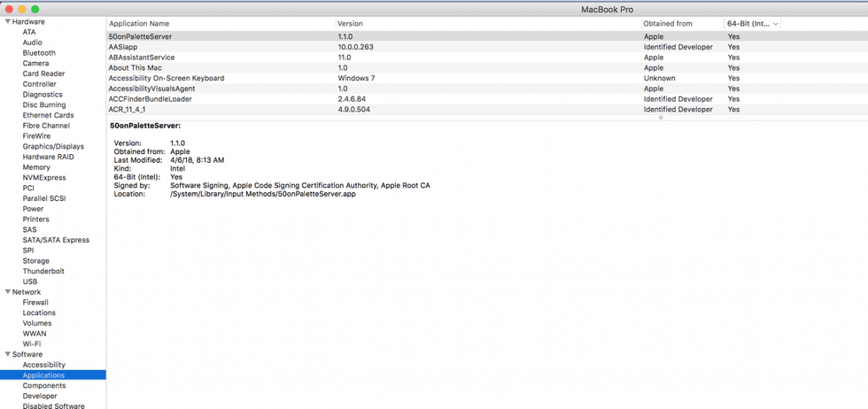Collapse the Software section triangle
Screen dimensions: 868x409
point(8,354)
